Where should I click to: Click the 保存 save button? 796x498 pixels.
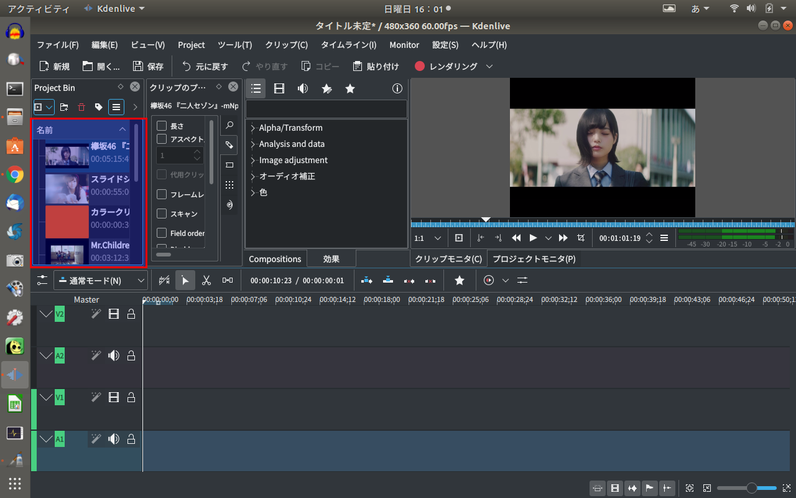coord(148,67)
